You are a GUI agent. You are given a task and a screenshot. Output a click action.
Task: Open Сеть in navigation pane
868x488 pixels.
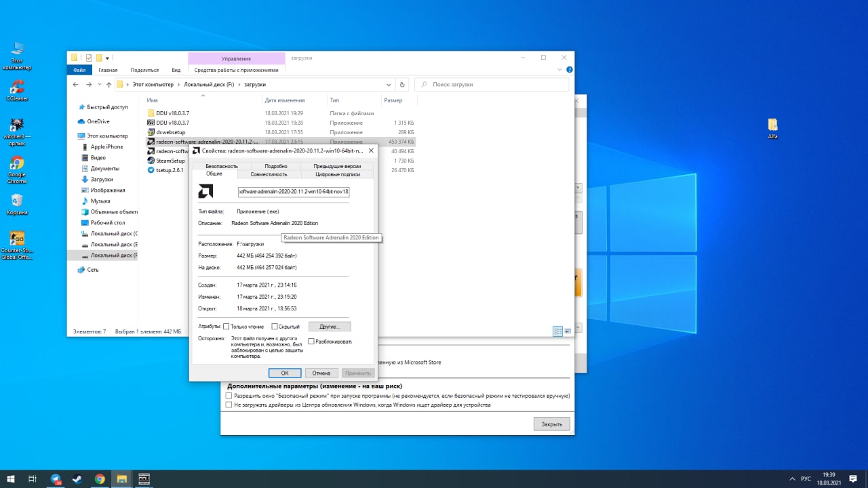(x=93, y=269)
